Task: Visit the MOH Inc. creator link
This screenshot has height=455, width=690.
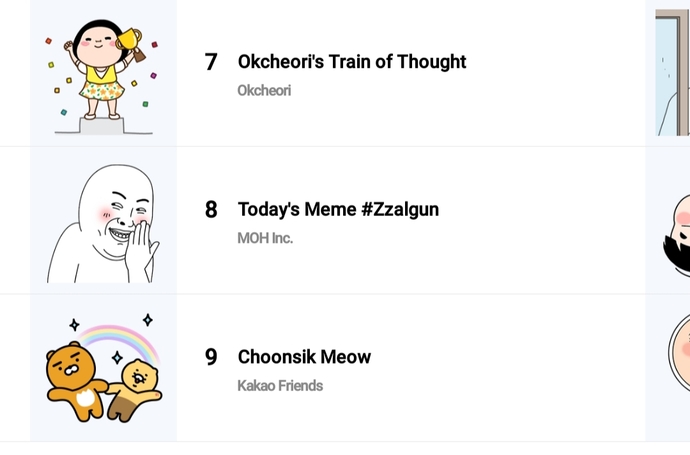Action: click(x=265, y=238)
